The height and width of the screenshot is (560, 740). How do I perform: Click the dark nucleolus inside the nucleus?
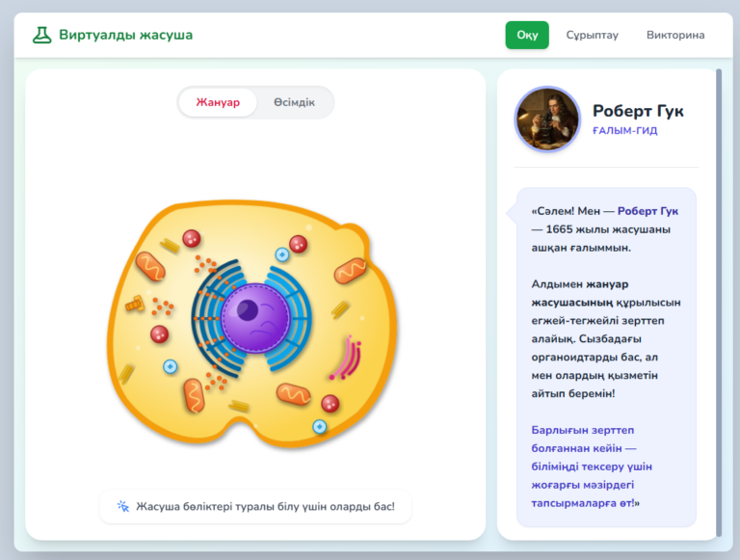(248, 310)
